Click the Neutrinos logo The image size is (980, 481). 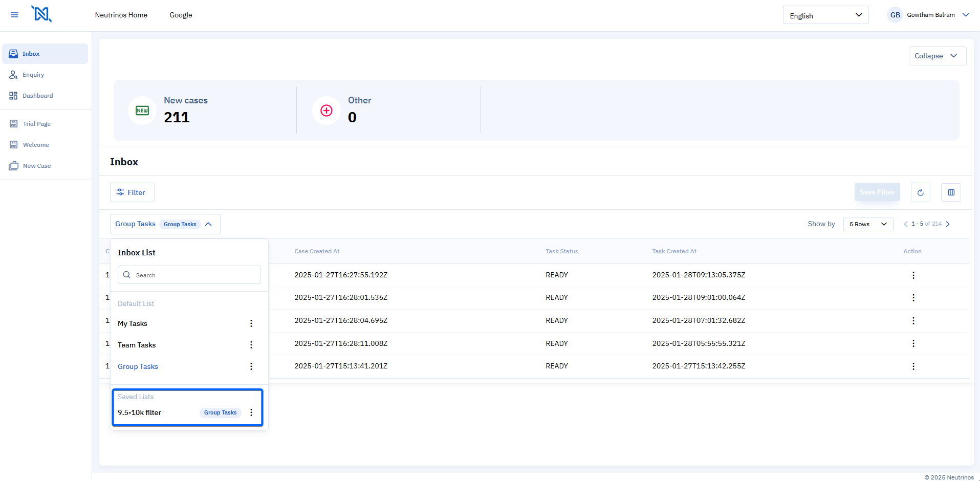(41, 14)
